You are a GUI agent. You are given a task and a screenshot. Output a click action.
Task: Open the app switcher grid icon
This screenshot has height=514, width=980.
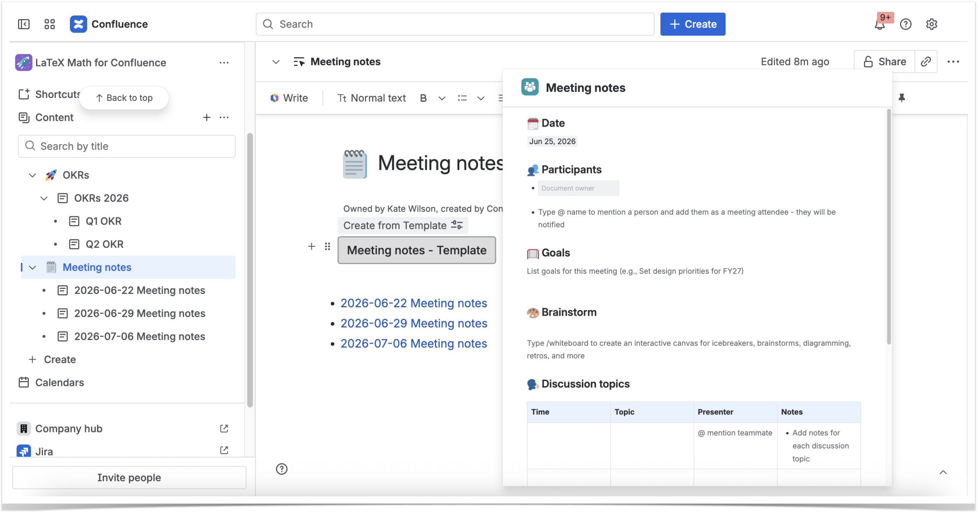click(x=49, y=24)
